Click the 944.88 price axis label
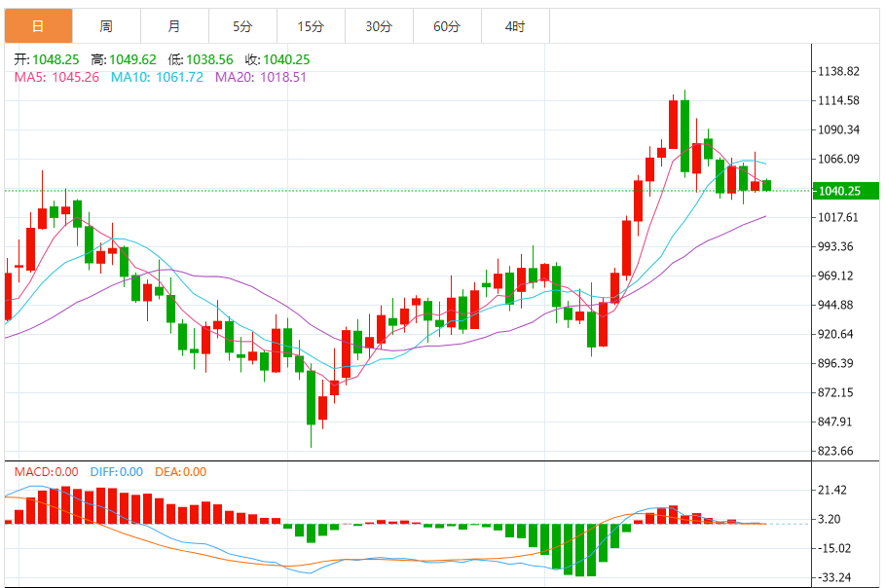886x588 pixels. (x=836, y=305)
